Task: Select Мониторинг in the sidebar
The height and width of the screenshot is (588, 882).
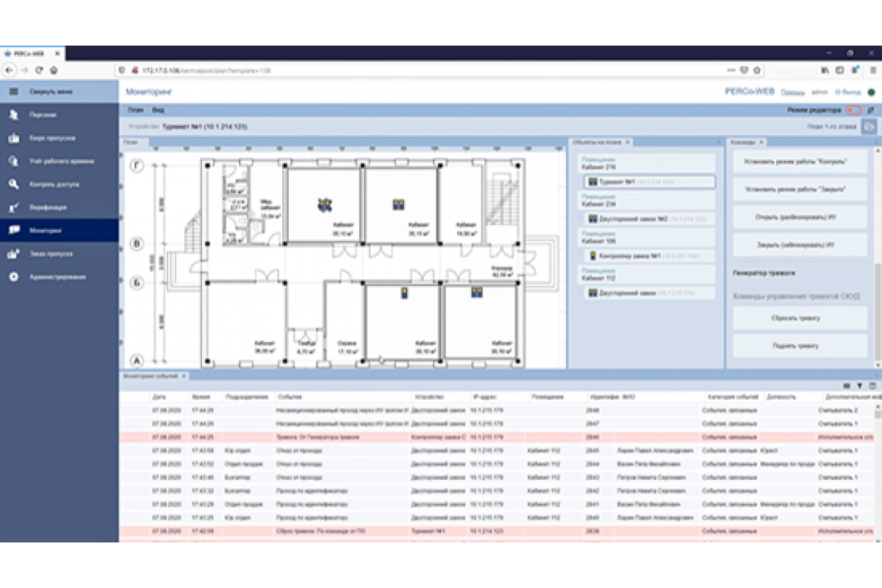Action: point(59,230)
